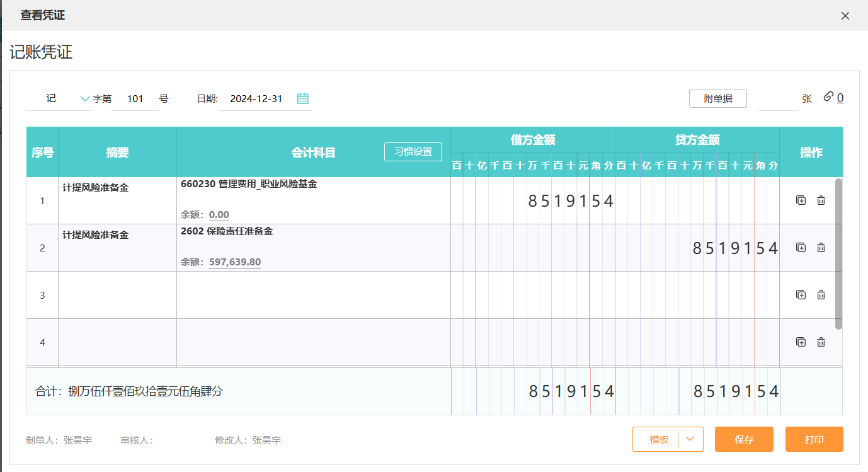Print the voucher with 打印 button
The image size is (868, 472).
pos(814,439)
